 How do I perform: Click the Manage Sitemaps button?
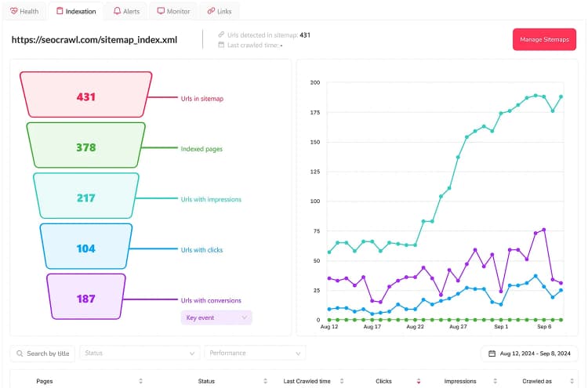[x=544, y=39]
